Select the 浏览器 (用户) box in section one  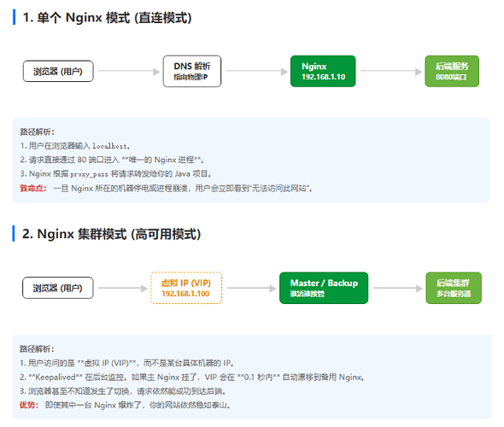pos(58,71)
